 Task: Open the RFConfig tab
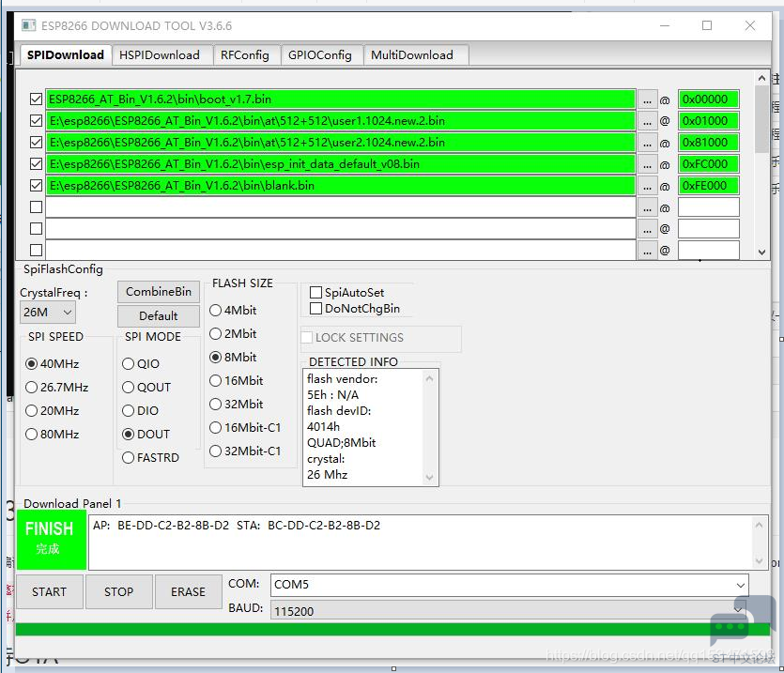pyautogui.click(x=245, y=55)
